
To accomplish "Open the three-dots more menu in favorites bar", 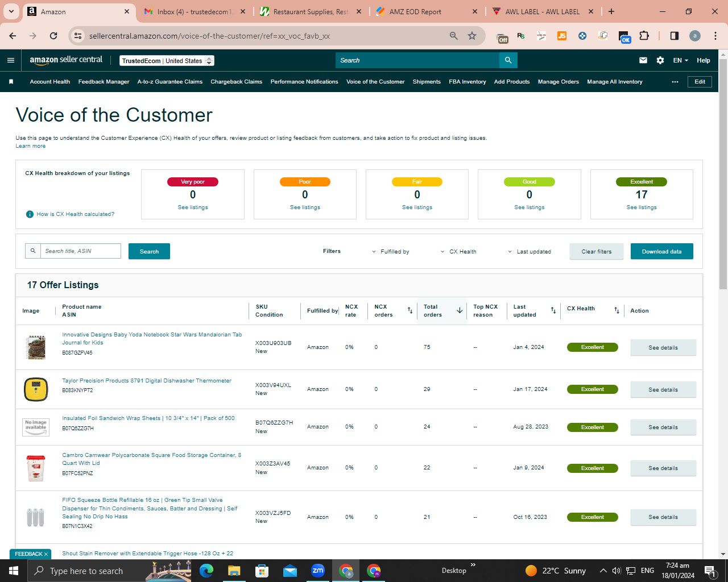I will 675,82.
